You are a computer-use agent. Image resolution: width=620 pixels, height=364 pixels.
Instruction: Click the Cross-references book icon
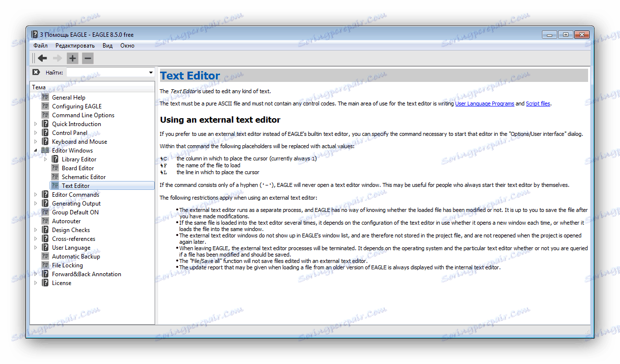tap(45, 238)
